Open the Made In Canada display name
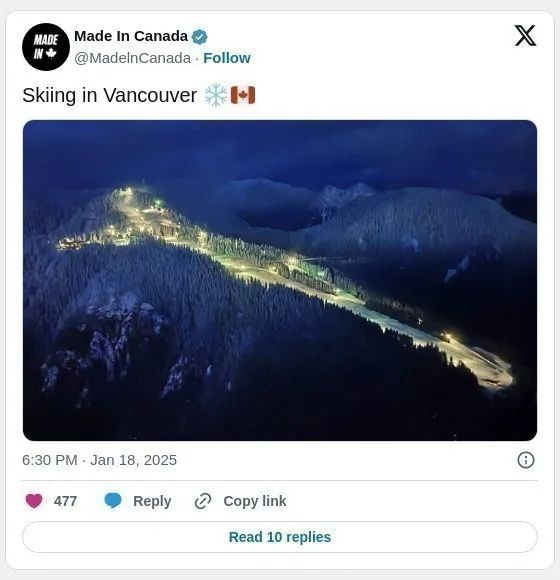Image resolution: width=560 pixels, height=580 pixels. click(131, 36)
